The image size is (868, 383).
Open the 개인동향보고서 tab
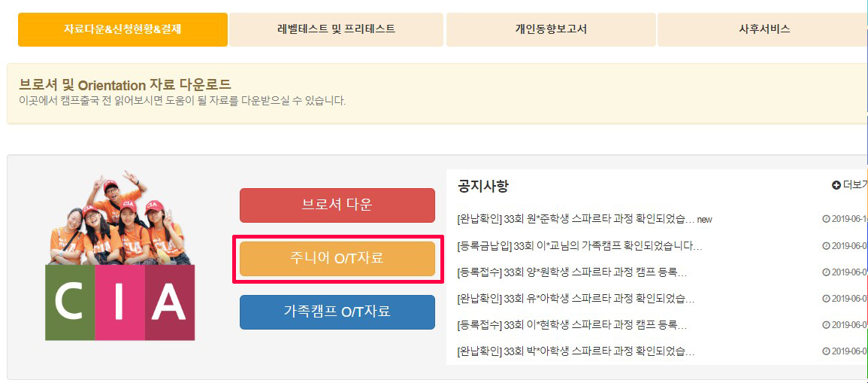tap(551, 29)
